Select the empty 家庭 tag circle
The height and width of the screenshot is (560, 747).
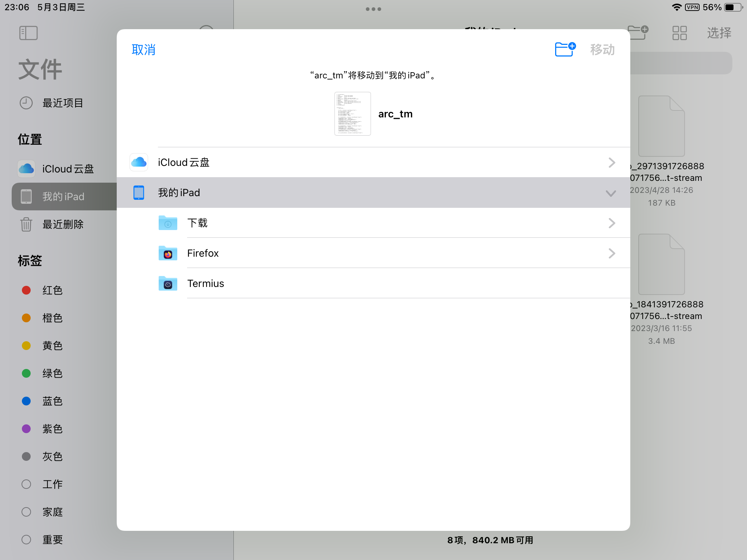point(26,512)
